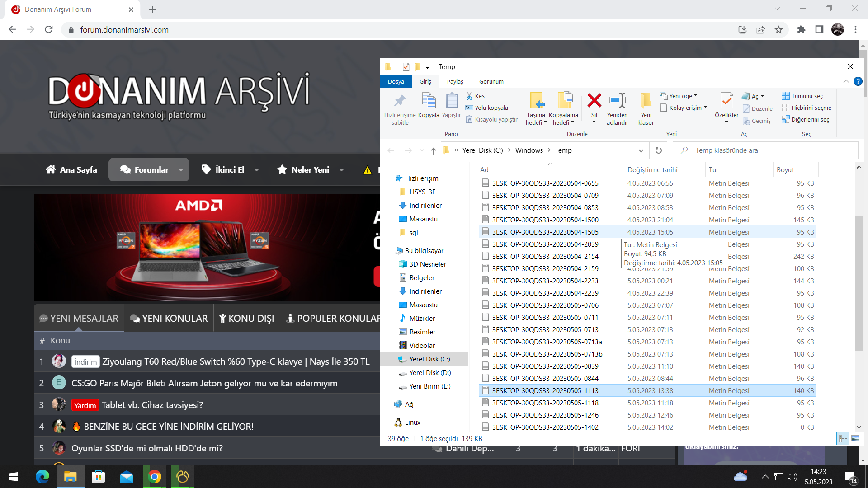868x488 pixels.
Task: Expand the address bar history dropdown
Action: click(641, 150)
